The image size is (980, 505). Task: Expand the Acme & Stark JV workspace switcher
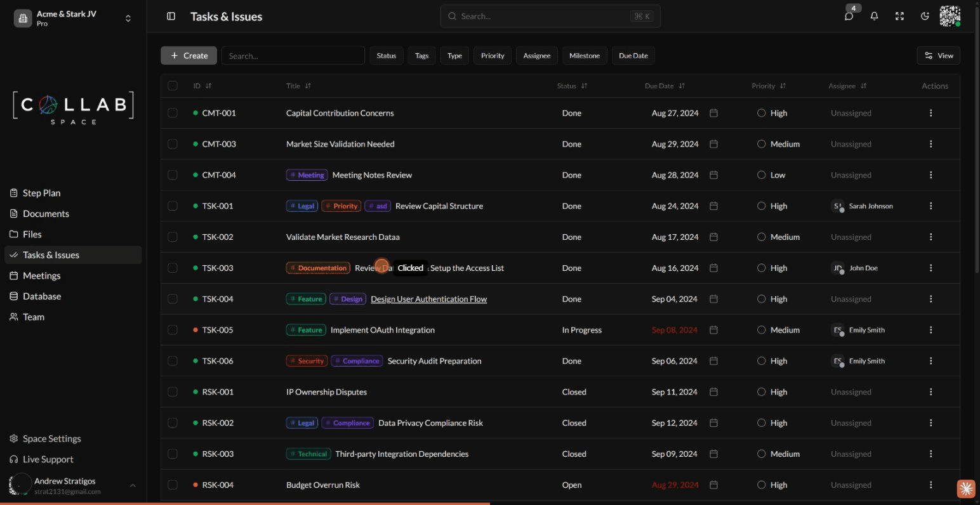coord(128,18)
